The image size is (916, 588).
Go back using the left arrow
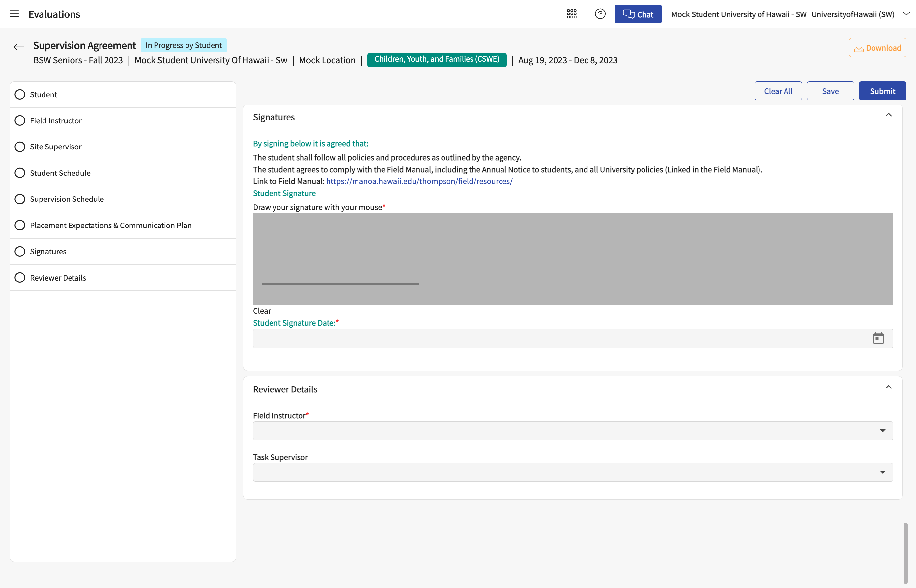point(19,47)
